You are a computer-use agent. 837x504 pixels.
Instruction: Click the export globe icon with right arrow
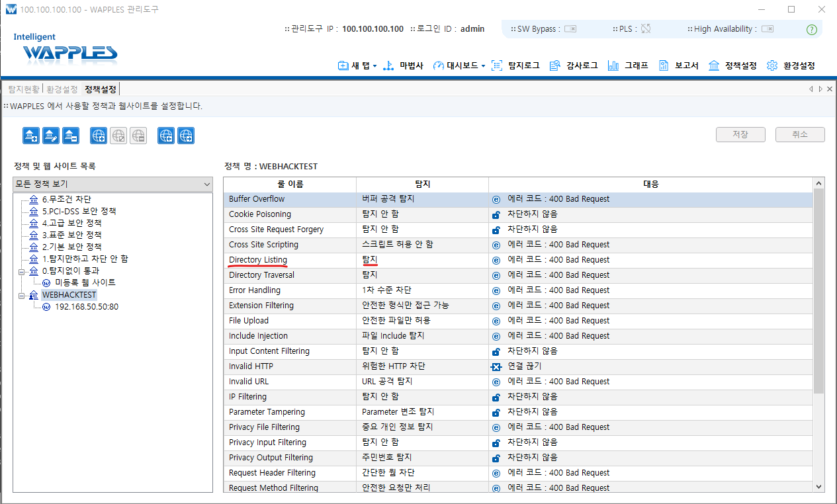pos(186,136)
